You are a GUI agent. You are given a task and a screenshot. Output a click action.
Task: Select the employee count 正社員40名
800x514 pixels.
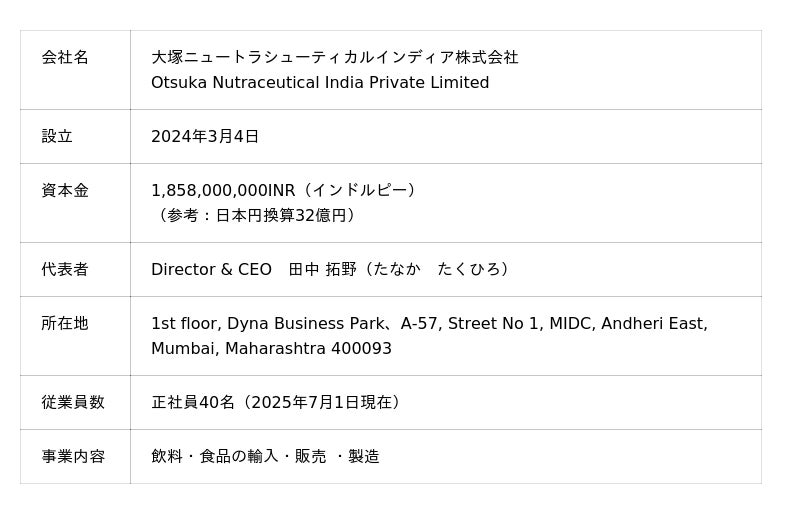click(193, 403)
